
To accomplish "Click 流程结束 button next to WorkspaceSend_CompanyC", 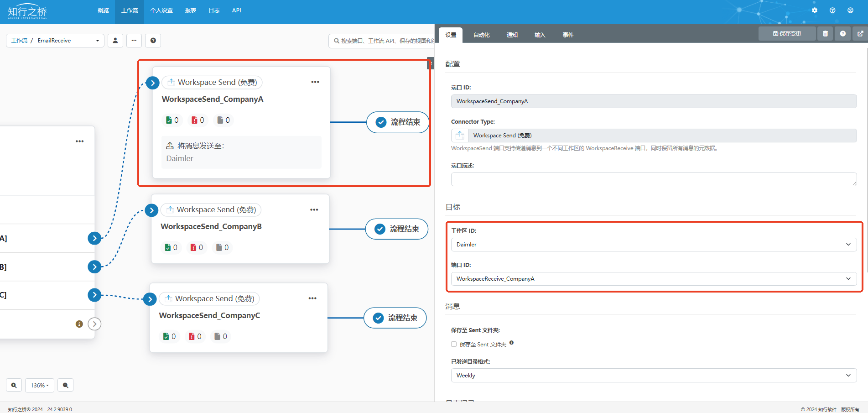I will [x=395, y=318].
